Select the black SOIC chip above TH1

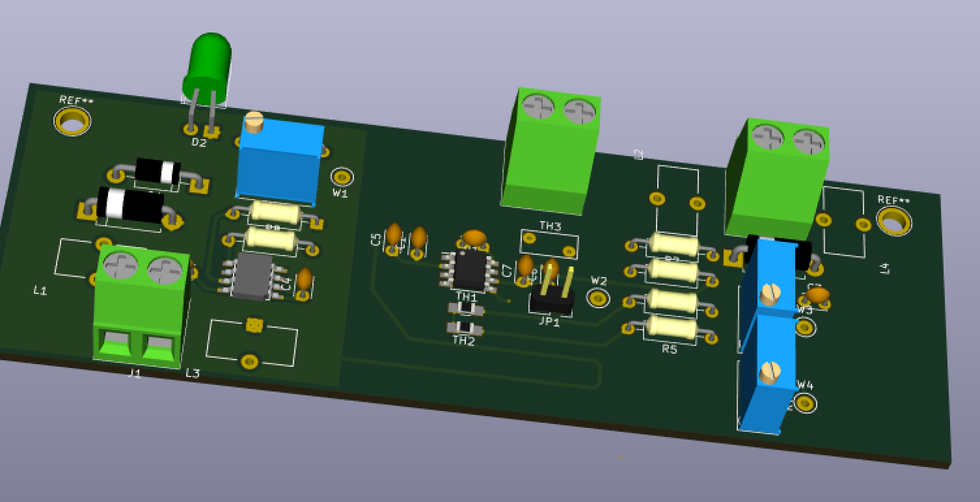point(469,270)
